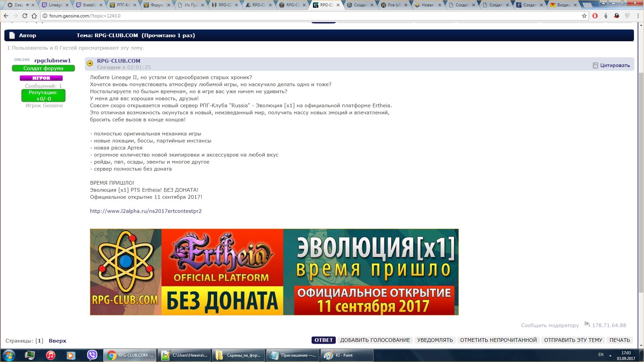Open Chrome three-dot menu
644x362 pixels.
click(638, 16)
